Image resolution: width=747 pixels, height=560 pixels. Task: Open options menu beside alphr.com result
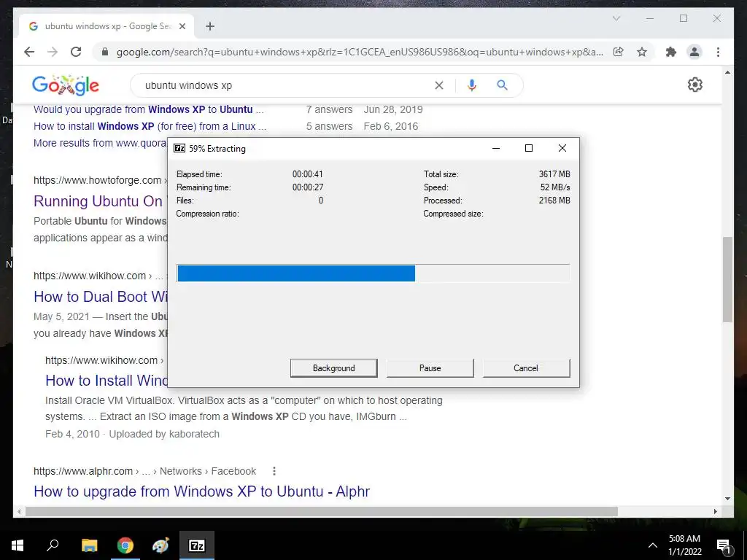point(274,471)
